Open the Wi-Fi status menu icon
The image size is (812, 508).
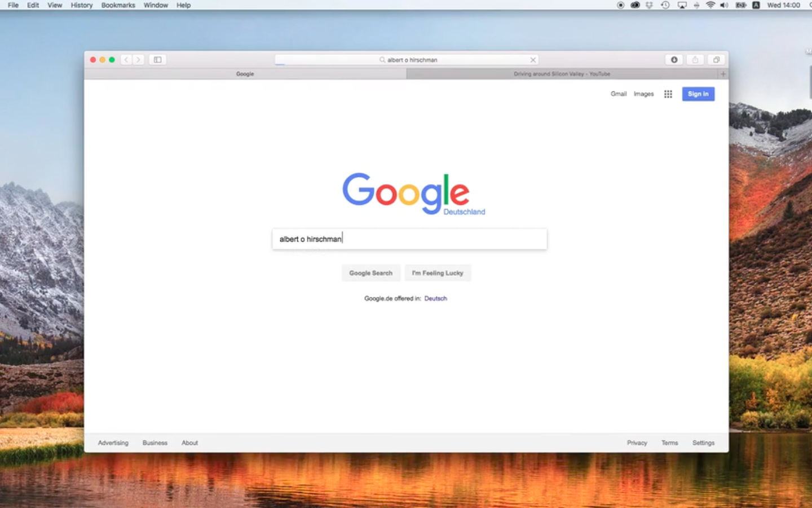click(710, 5)
